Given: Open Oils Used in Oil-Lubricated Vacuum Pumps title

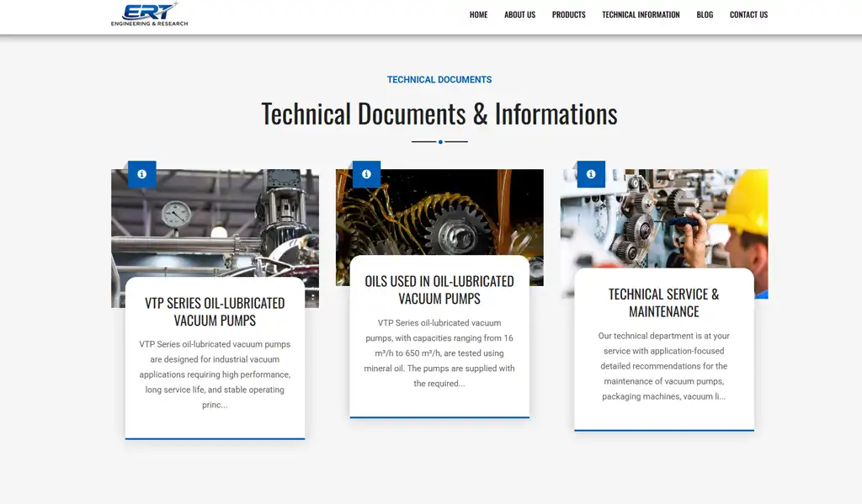Looking at the screenshot, I should pos(439,289).
